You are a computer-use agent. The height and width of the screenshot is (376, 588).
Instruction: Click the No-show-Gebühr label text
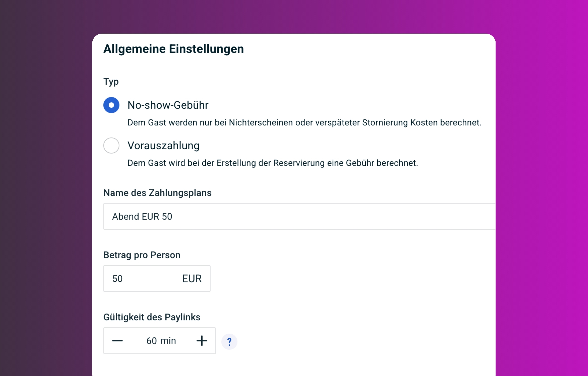pyautogui.click(x=168, y=105)
